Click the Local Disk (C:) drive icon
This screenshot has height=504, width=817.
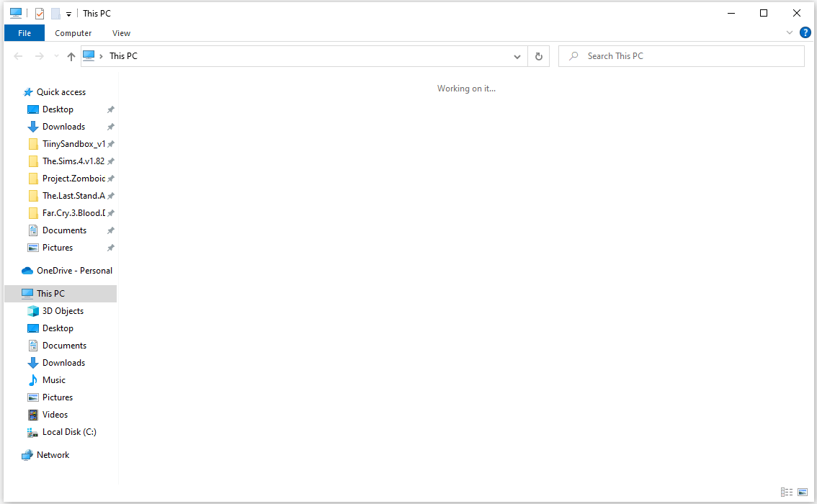32,433
